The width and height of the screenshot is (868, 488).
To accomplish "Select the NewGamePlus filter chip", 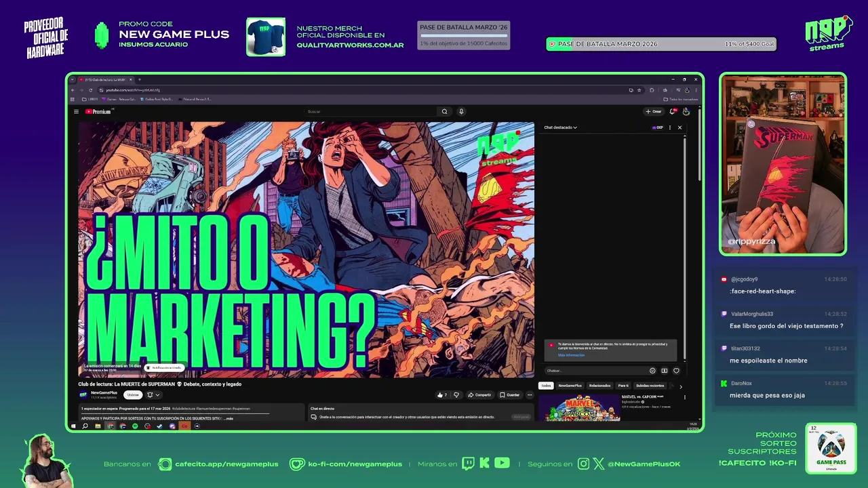I will click(570, 386).
